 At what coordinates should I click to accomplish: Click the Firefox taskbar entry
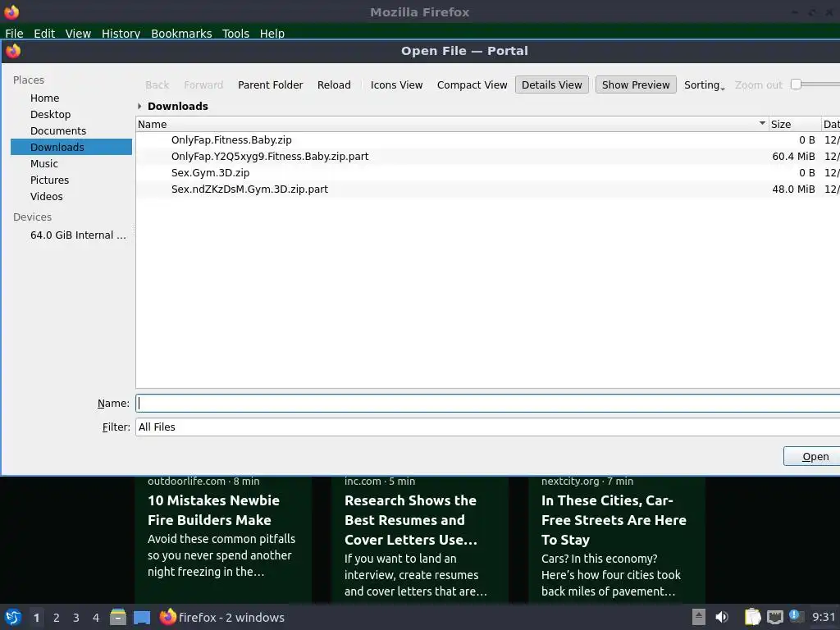click(x=221, y=617)
